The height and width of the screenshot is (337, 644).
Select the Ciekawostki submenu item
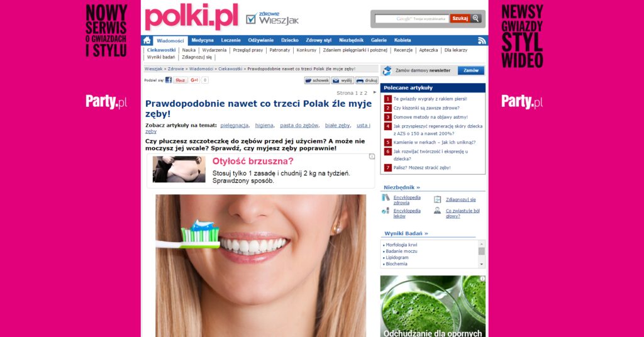[162, 50]
